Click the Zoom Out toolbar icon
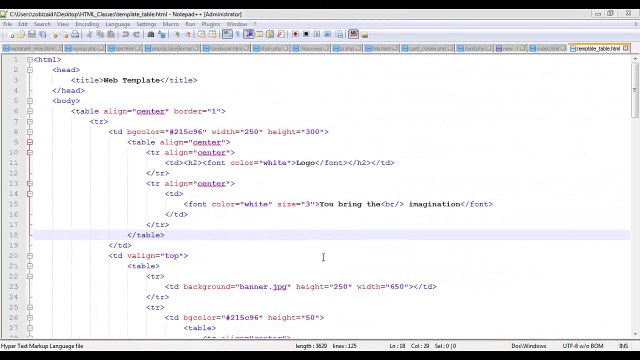Screen dimensions: 640x360 pos(188,35)
